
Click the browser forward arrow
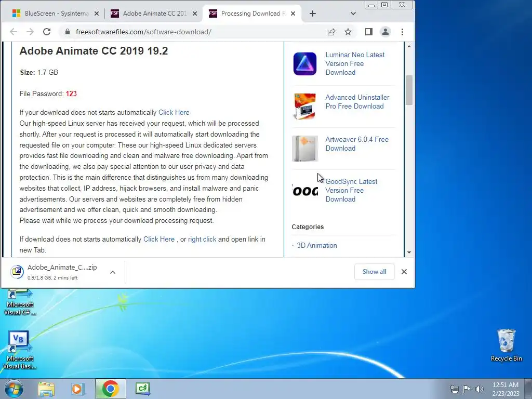[30, 32]
